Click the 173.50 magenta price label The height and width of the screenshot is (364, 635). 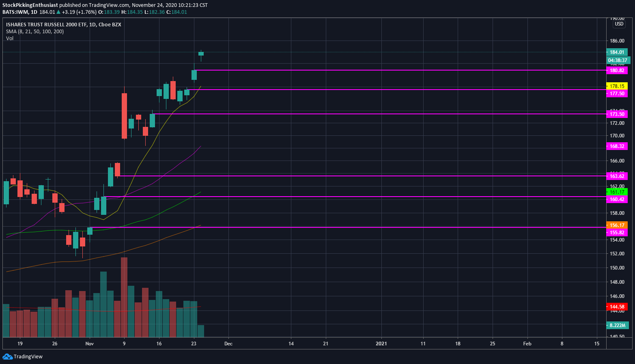click(617, 114)
